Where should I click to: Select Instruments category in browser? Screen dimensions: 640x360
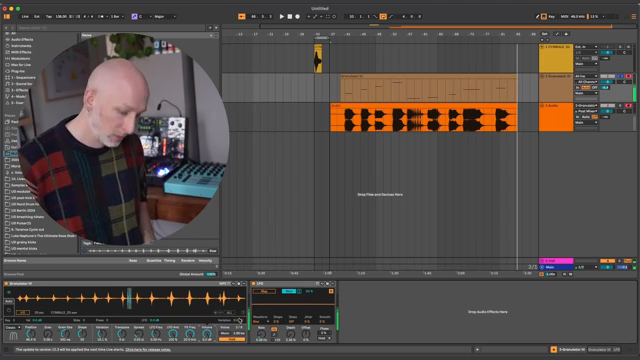(21, 46)
